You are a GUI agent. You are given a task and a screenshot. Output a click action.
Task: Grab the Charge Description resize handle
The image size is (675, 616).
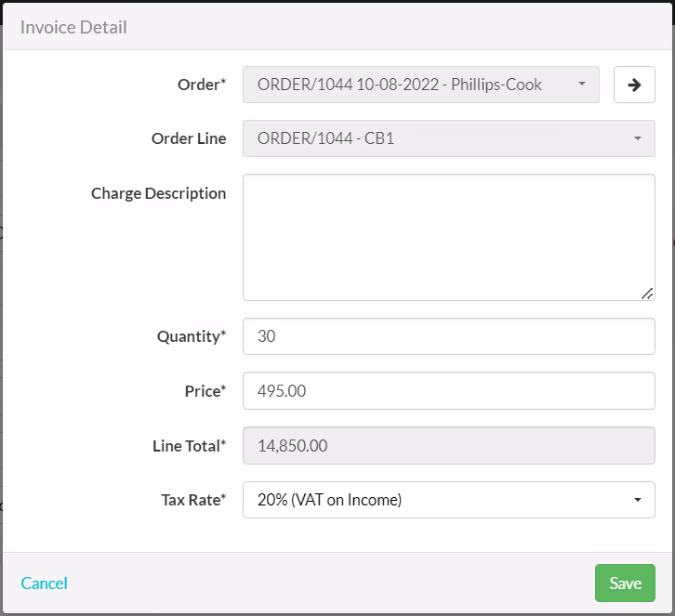click(x=647, y=294)
